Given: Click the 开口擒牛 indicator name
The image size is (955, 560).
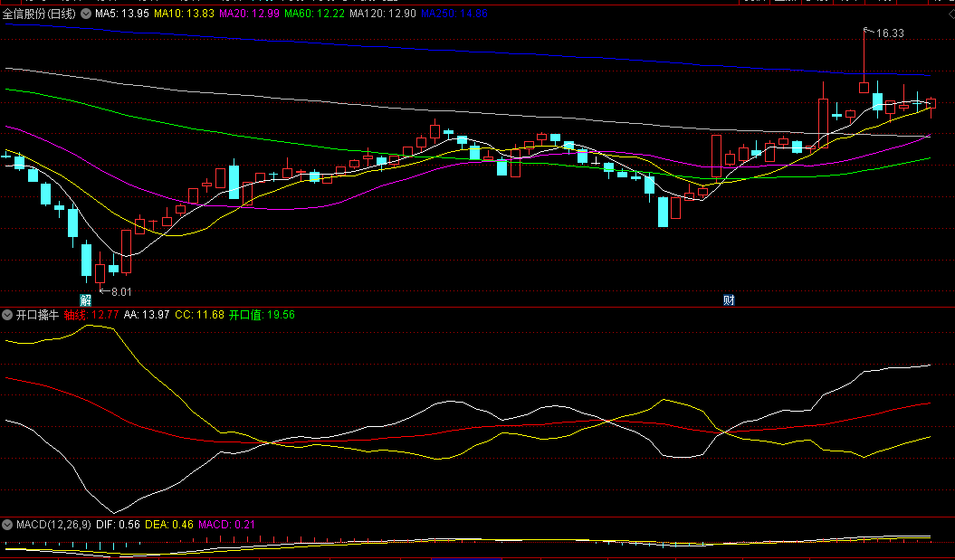Looking at the screenshot, I should click(x=37, y=315).
